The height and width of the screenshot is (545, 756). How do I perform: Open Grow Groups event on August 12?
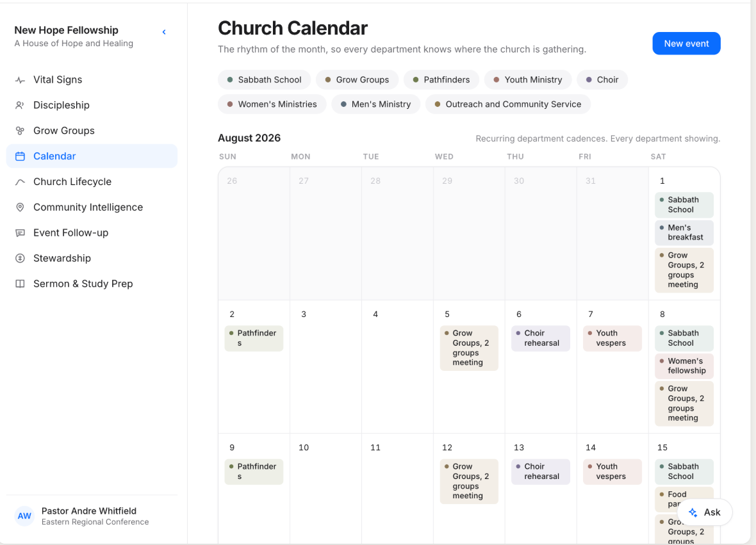[468, 482]
